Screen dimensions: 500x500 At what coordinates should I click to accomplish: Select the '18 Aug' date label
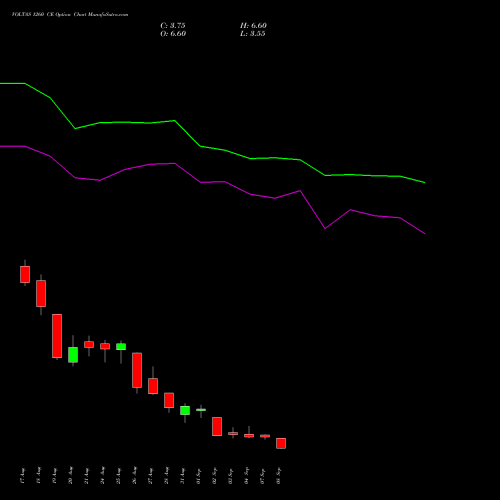pyautogui.click(x=39, y=476)
